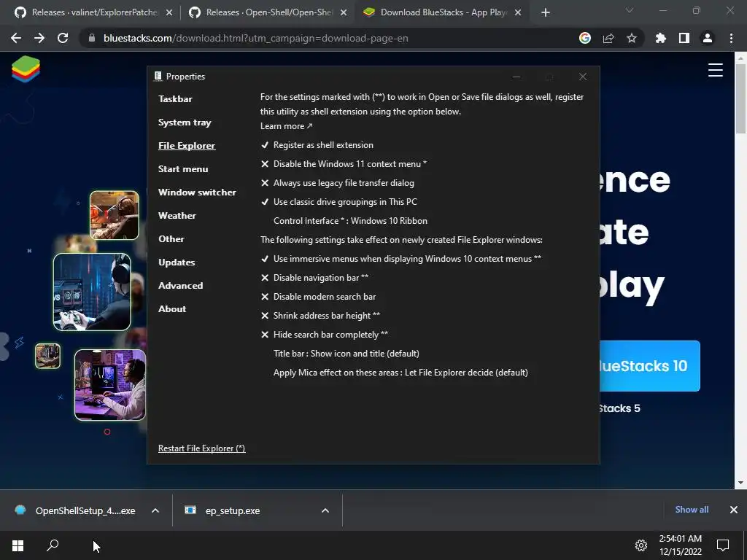The width and height of the screenshot is (747, 560).
Task: Select Weather section
Action: point(177,216)
